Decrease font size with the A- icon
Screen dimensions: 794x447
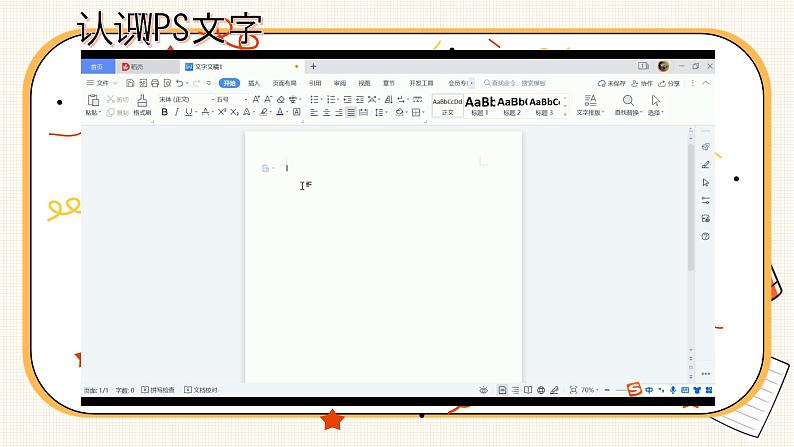click(268, 99)
